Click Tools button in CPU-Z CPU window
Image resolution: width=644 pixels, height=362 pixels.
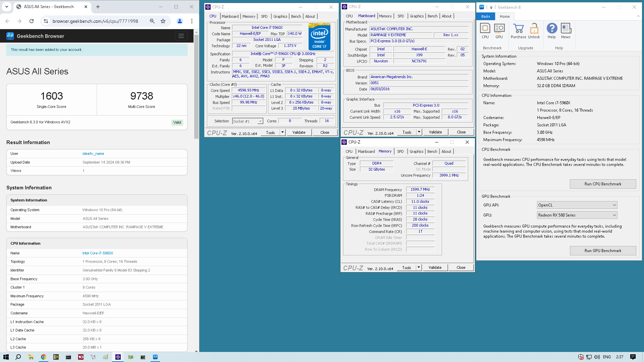(x=270, y=132)
